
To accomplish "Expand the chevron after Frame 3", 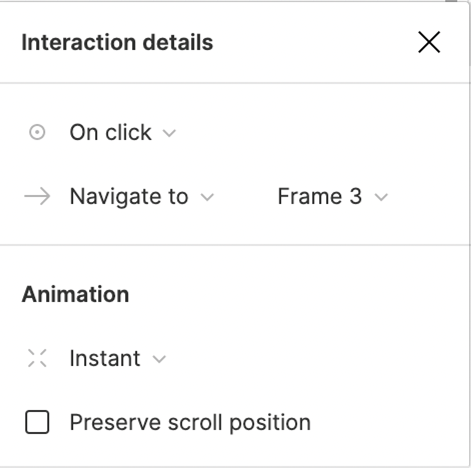I will tap(381, 197).
